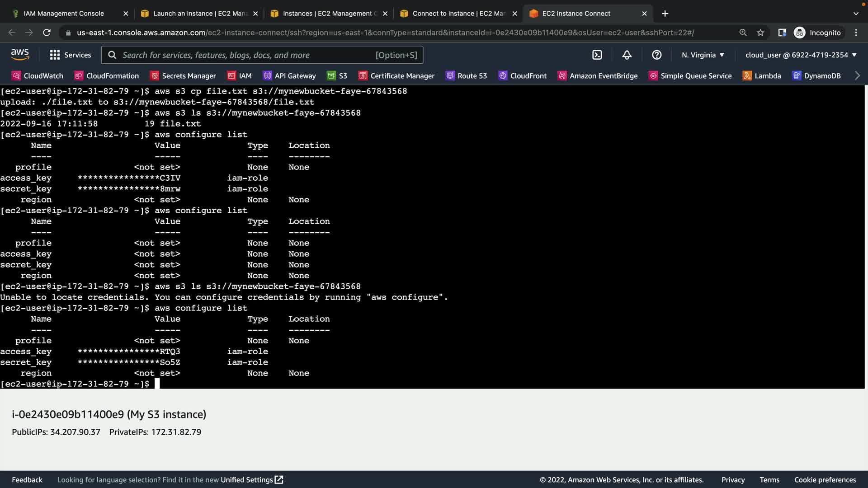The height and width of the screenshot is (488, 868).
Task: Open the DynamoDB bookmark shortcut
Action: 816,76
